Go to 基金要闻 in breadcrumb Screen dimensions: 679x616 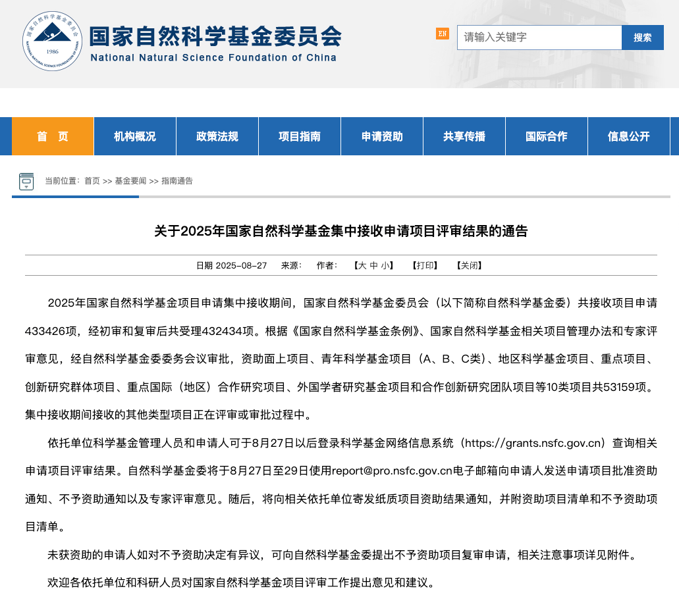tap(130, 181)
